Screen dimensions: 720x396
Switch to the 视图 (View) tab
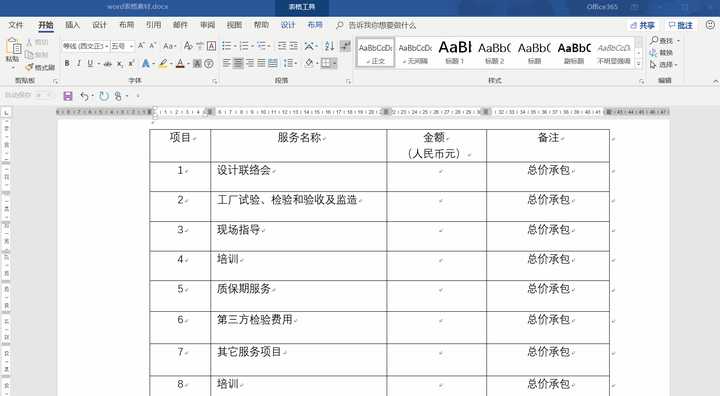(234, 25)
